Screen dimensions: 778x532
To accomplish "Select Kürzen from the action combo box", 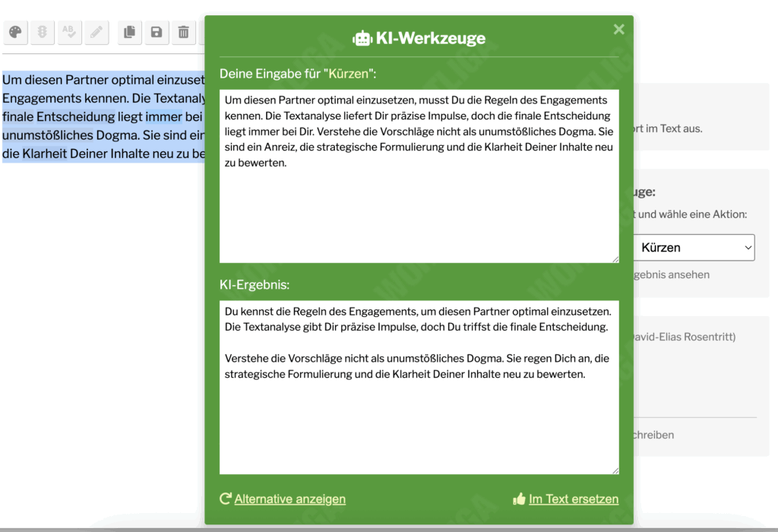I will (x=693, y=247).
